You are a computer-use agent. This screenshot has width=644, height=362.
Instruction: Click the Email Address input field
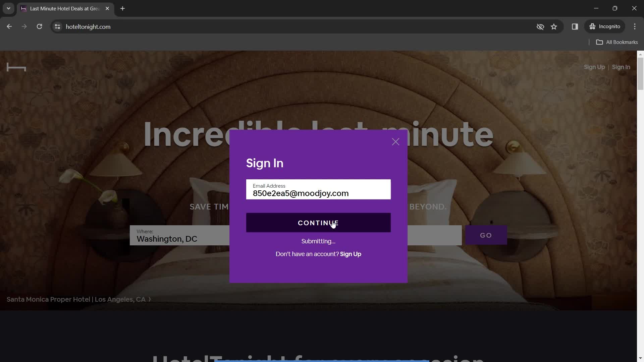click(318, 189)
